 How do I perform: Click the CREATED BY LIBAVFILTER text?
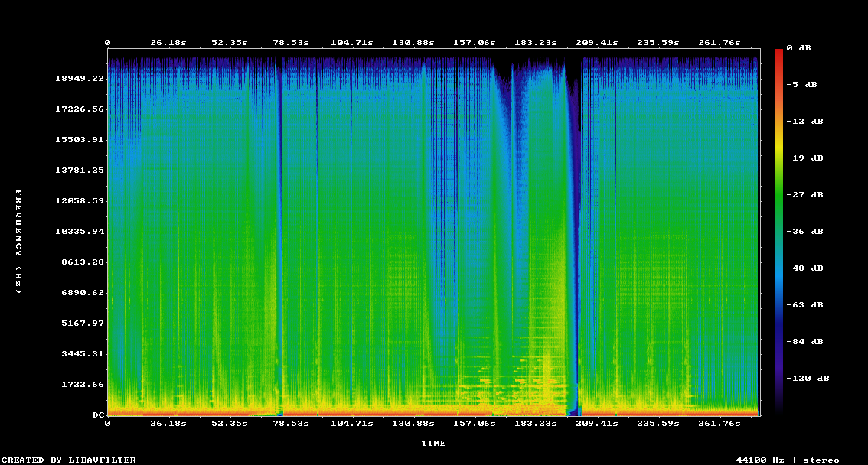[x=69, y=460]
